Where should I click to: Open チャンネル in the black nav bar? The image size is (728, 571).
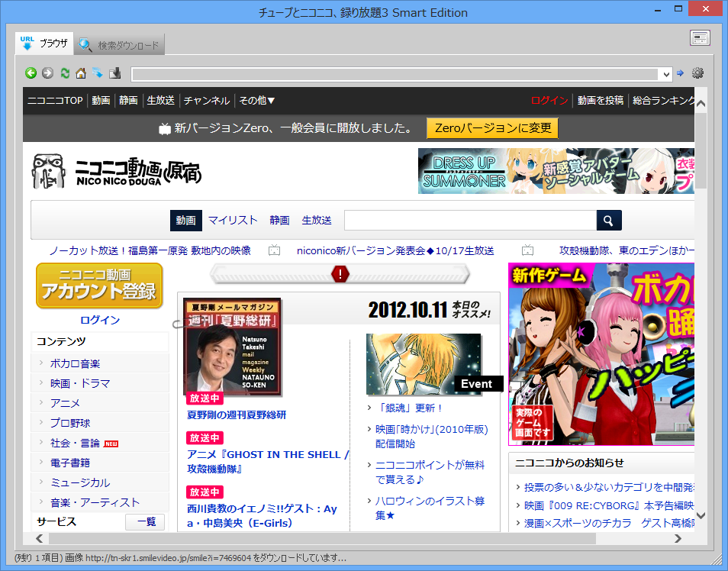click(207, 100)
